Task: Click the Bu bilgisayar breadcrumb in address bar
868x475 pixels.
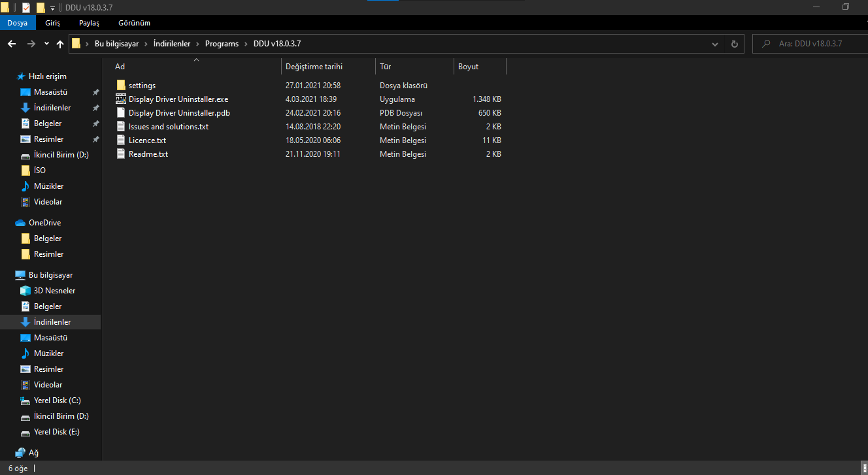Action: point(116,44)
